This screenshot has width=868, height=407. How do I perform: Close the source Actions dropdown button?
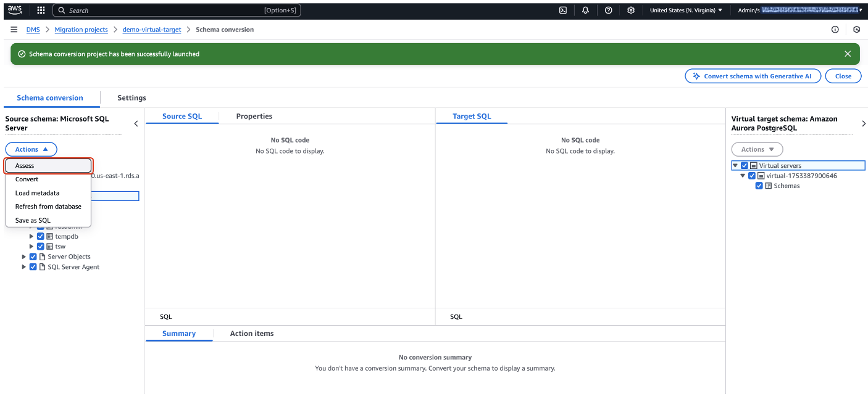[x=31, y=149]
